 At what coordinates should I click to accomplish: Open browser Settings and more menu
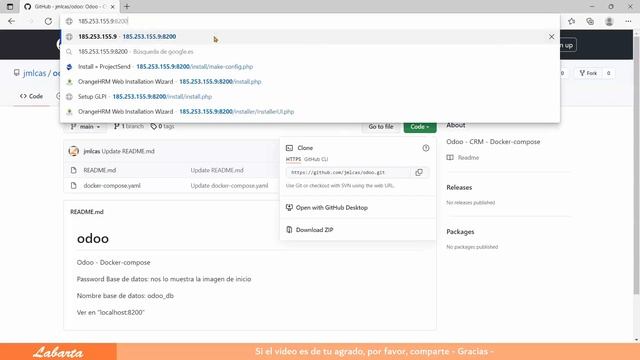[x=628, y=21]
